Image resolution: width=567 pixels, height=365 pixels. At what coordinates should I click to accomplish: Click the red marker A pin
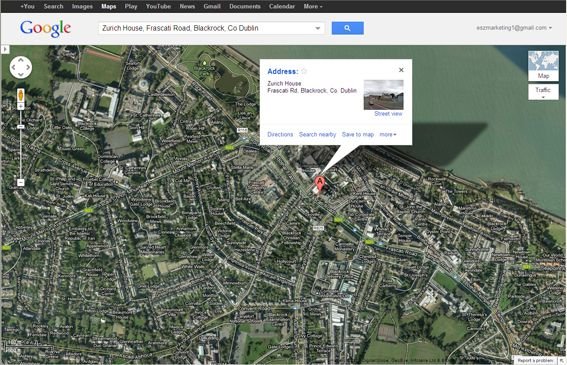320,183
